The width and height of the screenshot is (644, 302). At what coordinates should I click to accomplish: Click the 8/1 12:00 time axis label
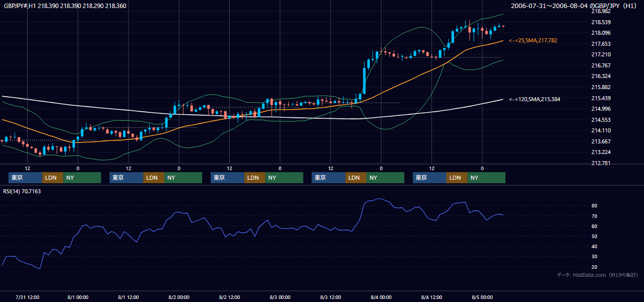(128, 297)
